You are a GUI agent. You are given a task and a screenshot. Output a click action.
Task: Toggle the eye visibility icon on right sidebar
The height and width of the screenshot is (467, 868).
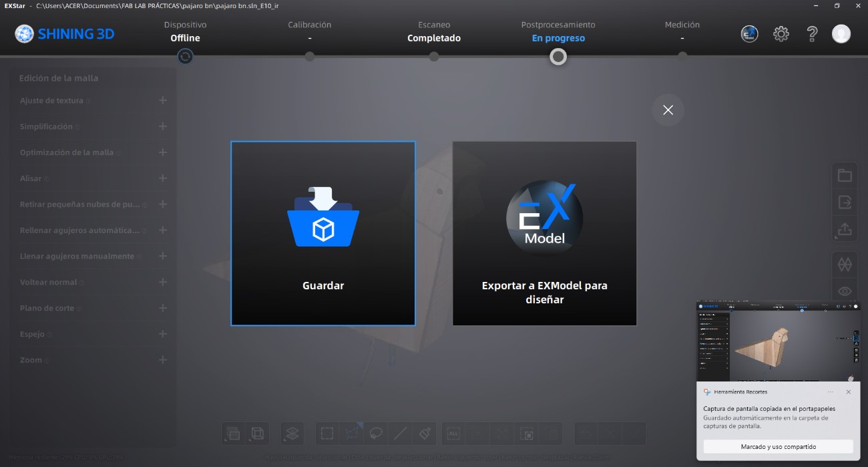pos(845,291)
